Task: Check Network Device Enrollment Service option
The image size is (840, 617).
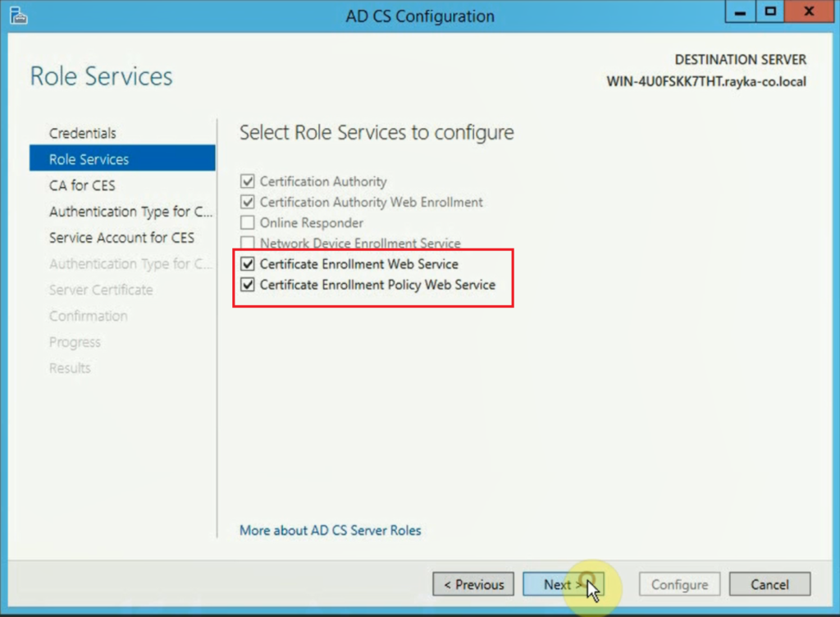Action: (x=248, y=243)
